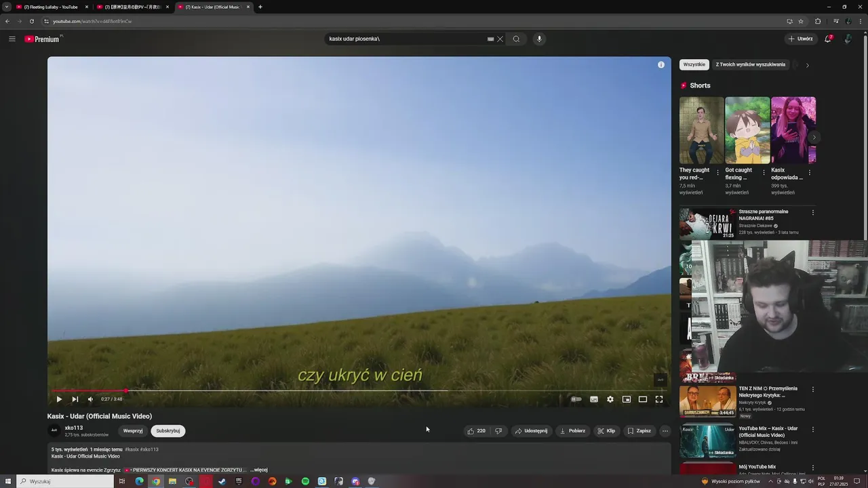
Task: Open options for Got caught flexing Short
Action: pos(764,173)
